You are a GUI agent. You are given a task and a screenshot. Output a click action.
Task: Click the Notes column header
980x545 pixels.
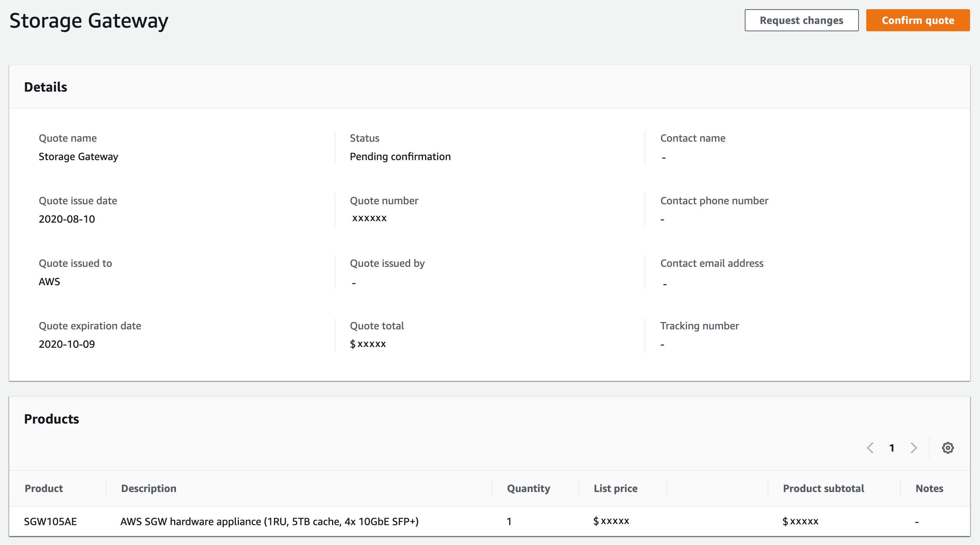pyautogui.click(x=930, y=488)
